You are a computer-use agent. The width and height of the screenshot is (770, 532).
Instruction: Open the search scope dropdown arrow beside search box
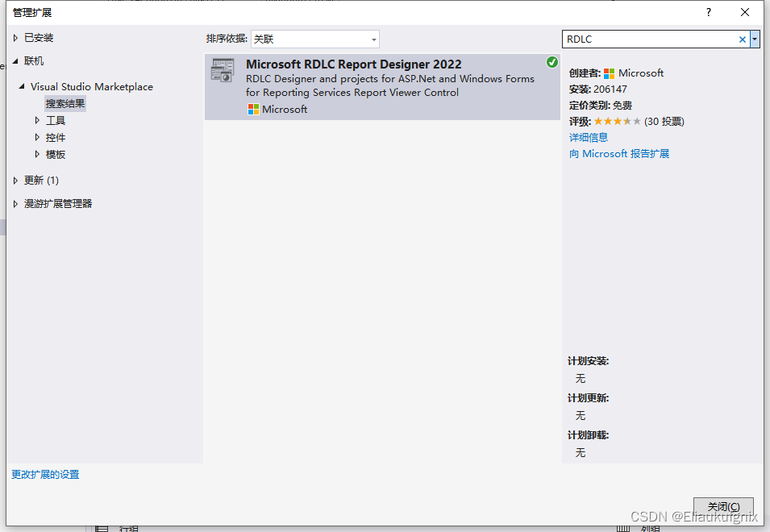point(753,39)
